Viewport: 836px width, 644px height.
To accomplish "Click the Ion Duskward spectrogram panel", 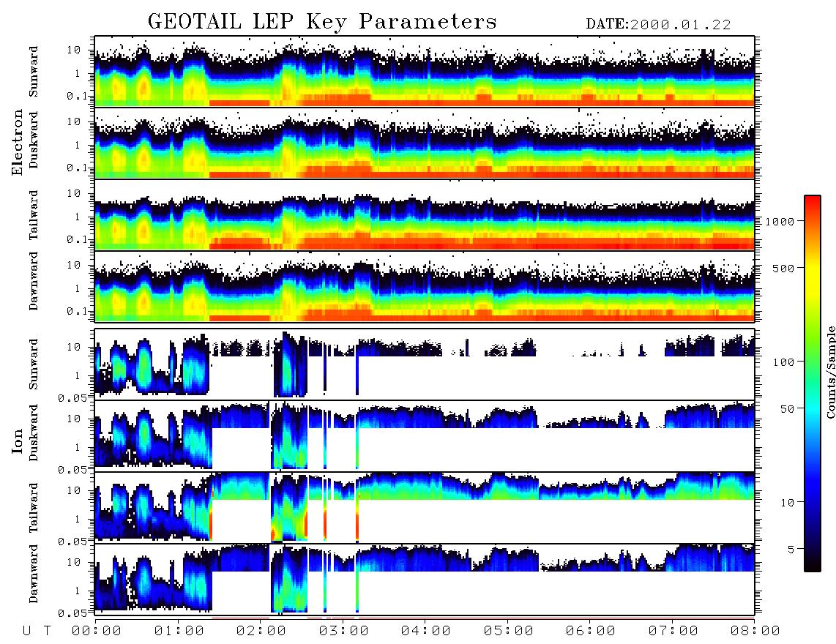I will (x=425, y=435).
